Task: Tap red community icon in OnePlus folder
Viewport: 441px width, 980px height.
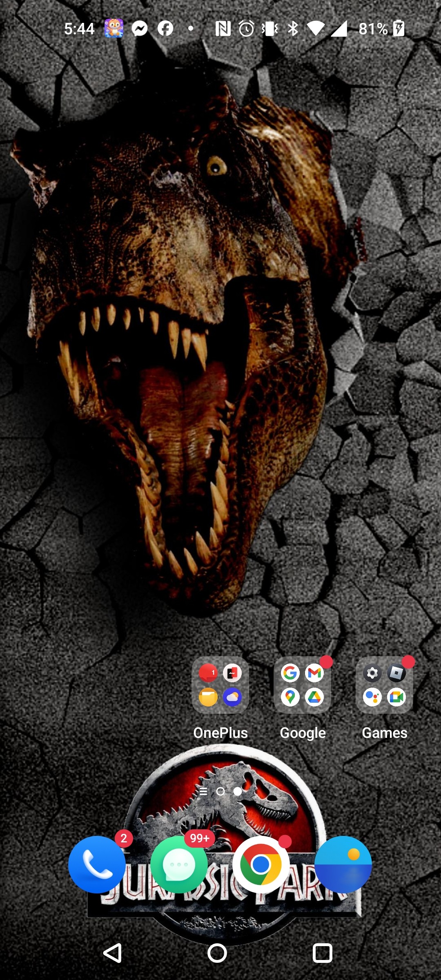Action: [208, 673]
